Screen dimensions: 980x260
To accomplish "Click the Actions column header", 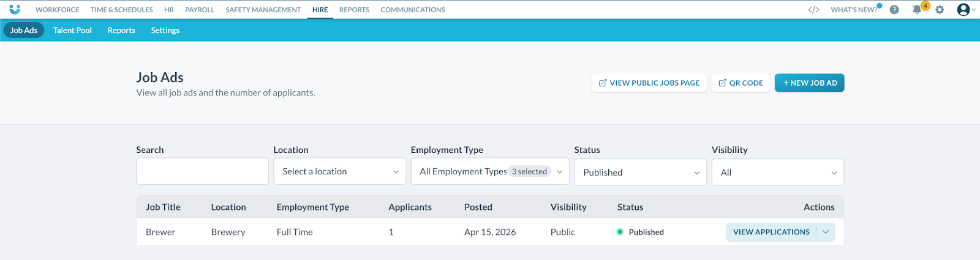I will (x=819, y=207).
